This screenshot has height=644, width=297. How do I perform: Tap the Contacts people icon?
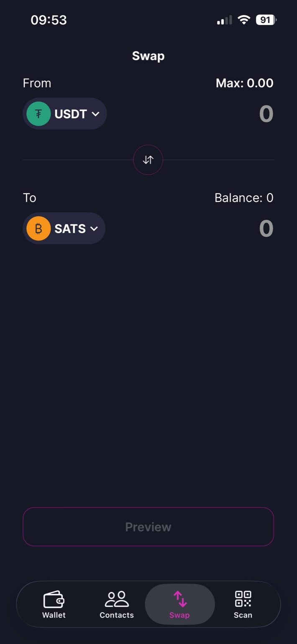pos(117,599)
